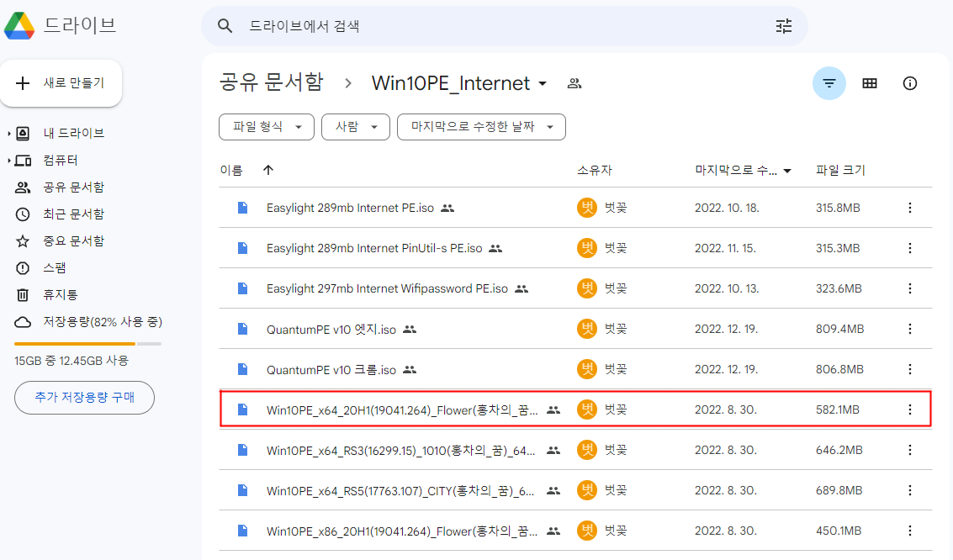
Task: Click the 2022. 11. 15. date cell
Action: click(725, 248)
